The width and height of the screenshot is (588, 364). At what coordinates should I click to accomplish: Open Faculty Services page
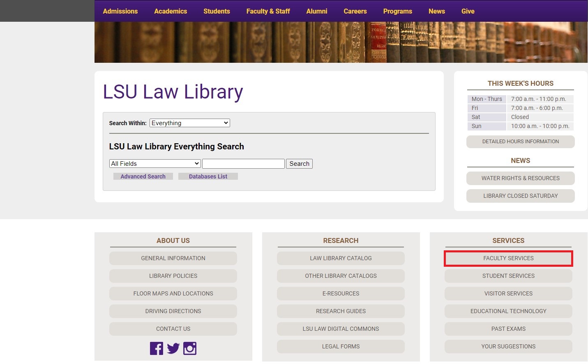[x=508, y=258]
